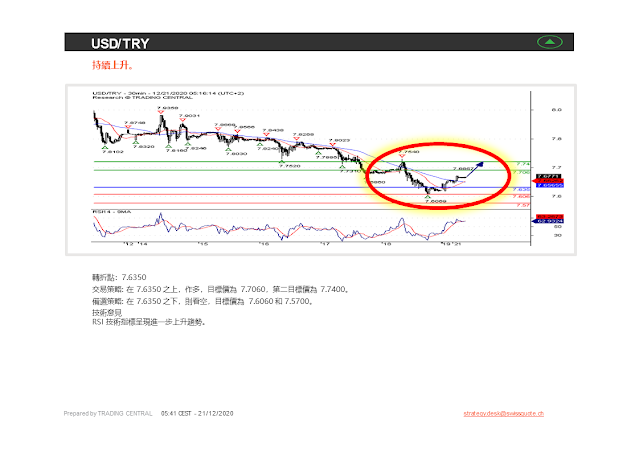This screenshot has height=452, width=639.
Task: Select the 交易策略 line with target 7.7060
Action: [x=221, y=289]
